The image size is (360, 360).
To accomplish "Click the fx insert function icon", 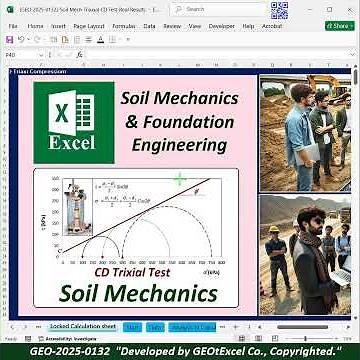I will 79,55.
